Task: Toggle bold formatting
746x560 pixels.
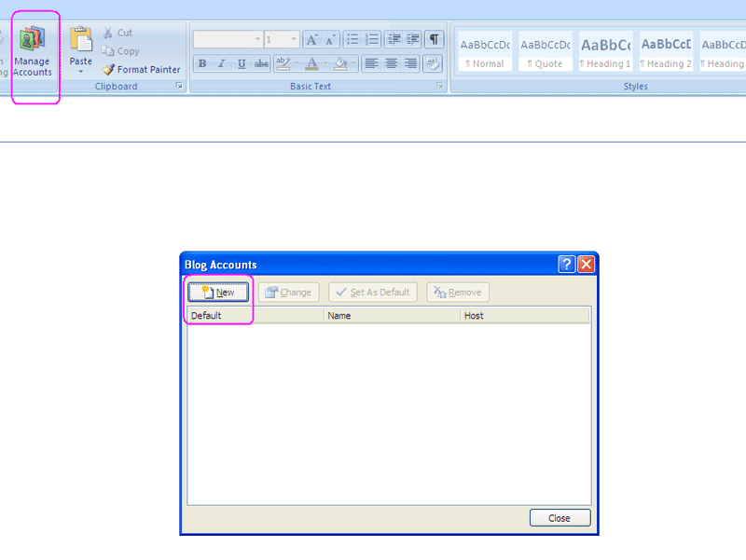Action: click(202, 63)
